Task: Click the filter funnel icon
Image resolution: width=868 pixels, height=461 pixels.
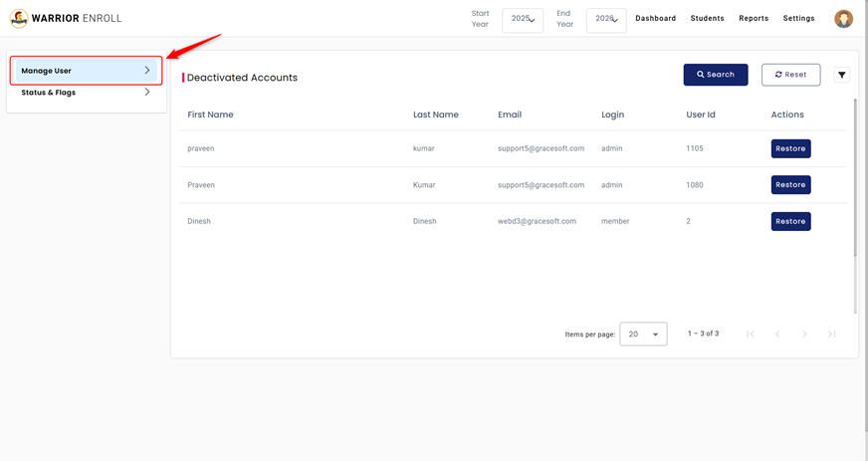Action: [842, 75]
